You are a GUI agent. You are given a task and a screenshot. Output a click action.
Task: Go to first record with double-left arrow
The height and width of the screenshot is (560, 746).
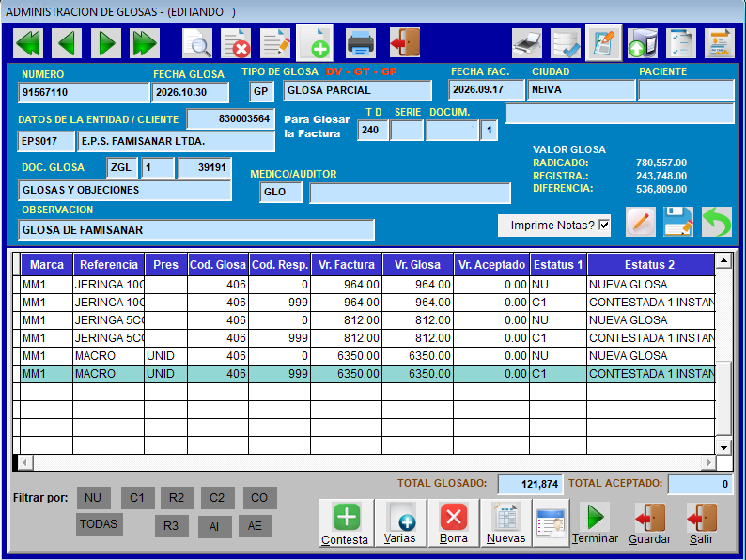tap(28, 43)
